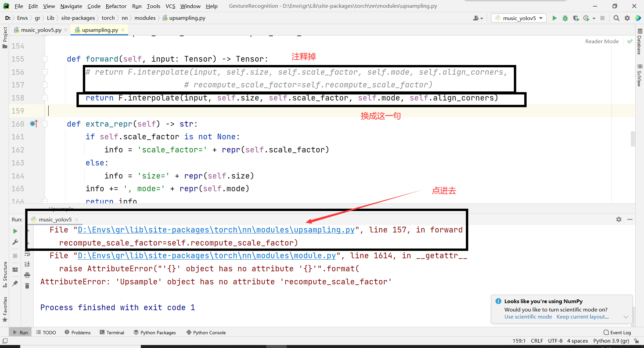Open the Refactor menu
The height and width of the screenshot is (348, 644).
click(x=116, y=6)
